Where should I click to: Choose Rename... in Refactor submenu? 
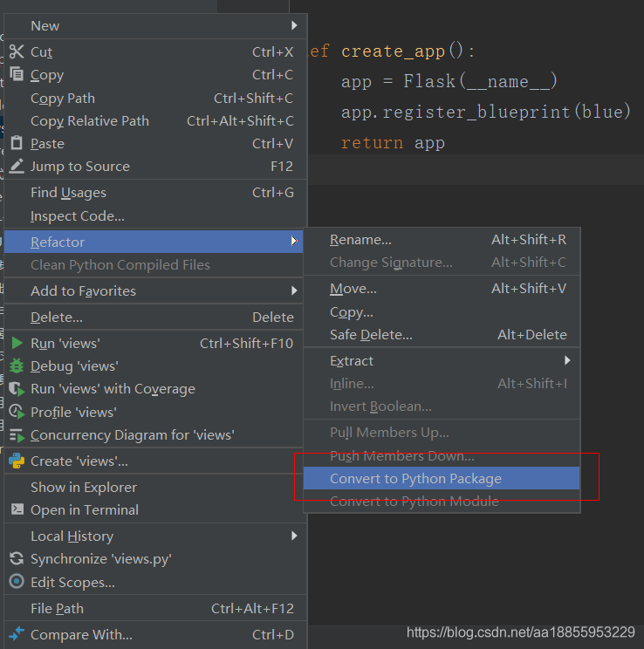[442, 240]
